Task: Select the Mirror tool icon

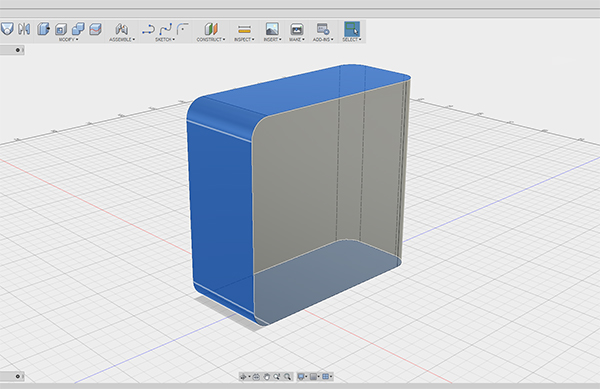Action: [x=24, y=29]
